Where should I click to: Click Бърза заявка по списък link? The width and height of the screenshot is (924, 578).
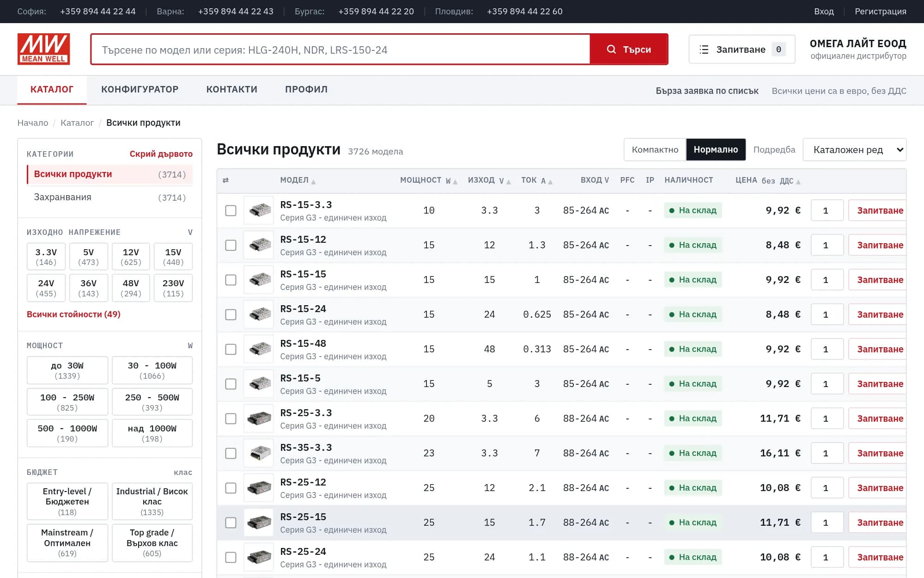click(707, 91)
